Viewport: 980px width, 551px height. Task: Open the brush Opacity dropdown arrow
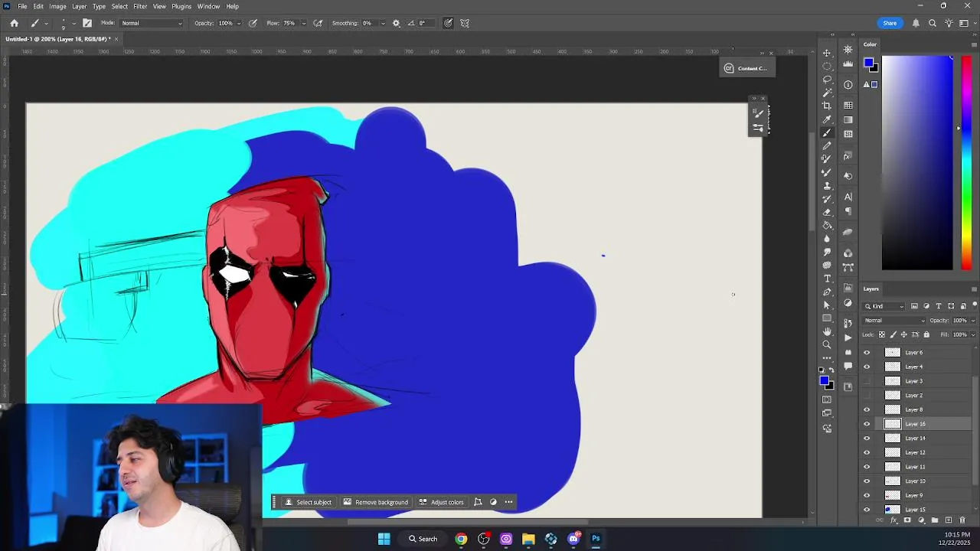coord(238,23)
